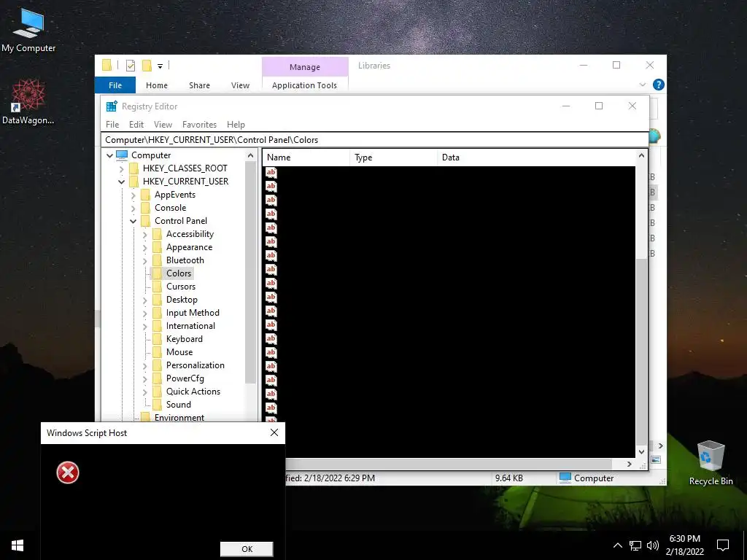
Task: Open the Registry Editor Help menu
Action: (x=236, y=124)
